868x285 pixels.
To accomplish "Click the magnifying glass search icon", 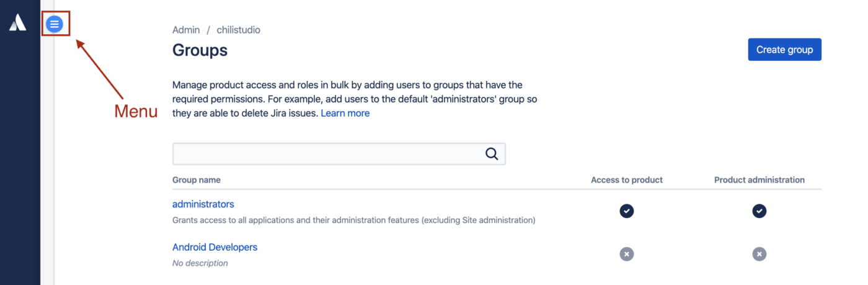I will click(x=492, y=154).
